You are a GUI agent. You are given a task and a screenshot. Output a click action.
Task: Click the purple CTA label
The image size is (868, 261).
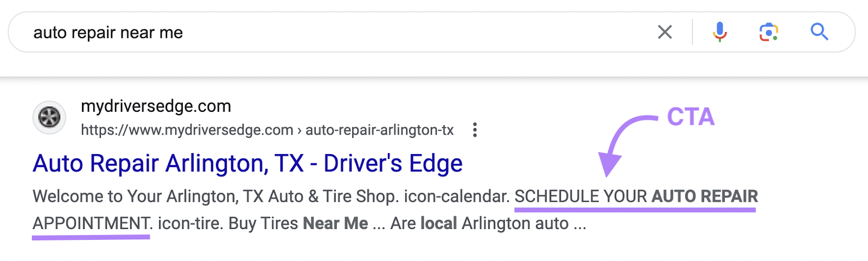pyautogui.click(x=691, y=117)
